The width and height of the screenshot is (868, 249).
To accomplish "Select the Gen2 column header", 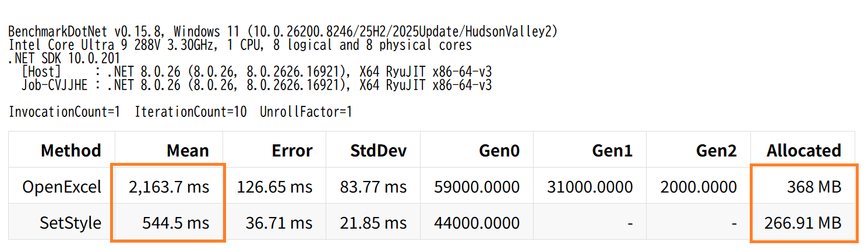I will [x=716, y=151].
